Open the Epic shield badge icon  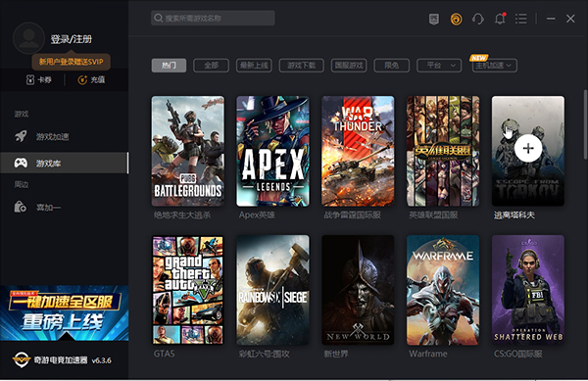click(x=434, y=19)
